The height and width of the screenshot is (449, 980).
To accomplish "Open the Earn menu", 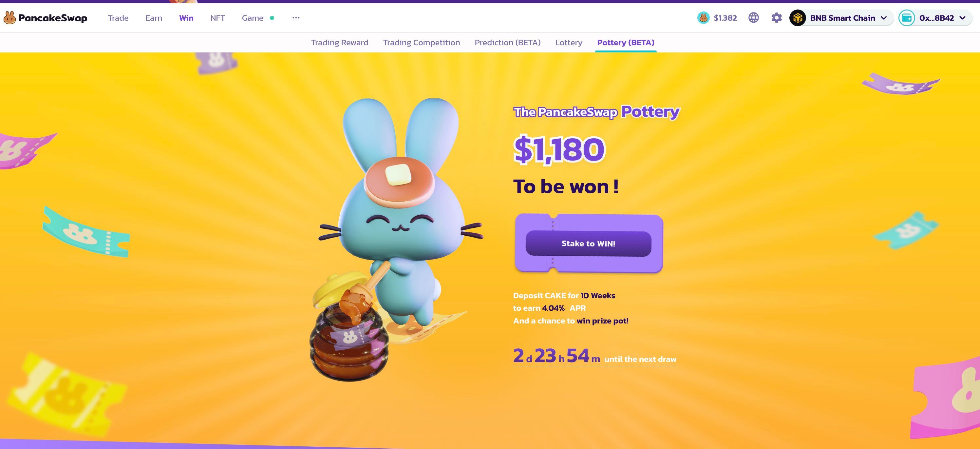I will [154, 18].
